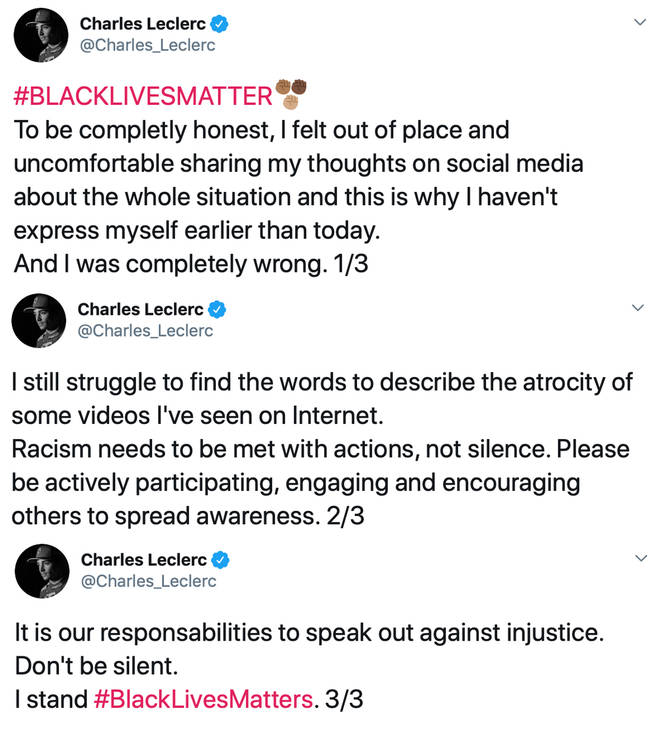
Task: Open the #BlackLivesMatters hashtag in last tweet
Action: pos(204,699)
